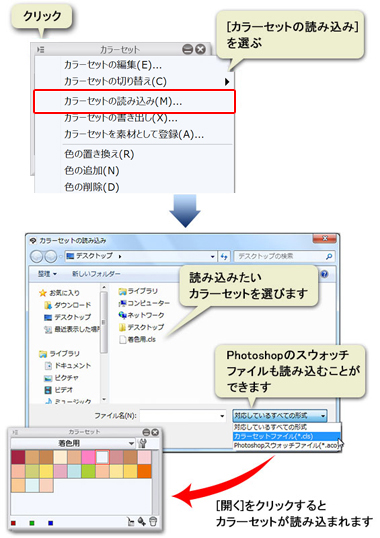Open the file type filter dropdown
This screenshot has width=380, height=538.
280,416
